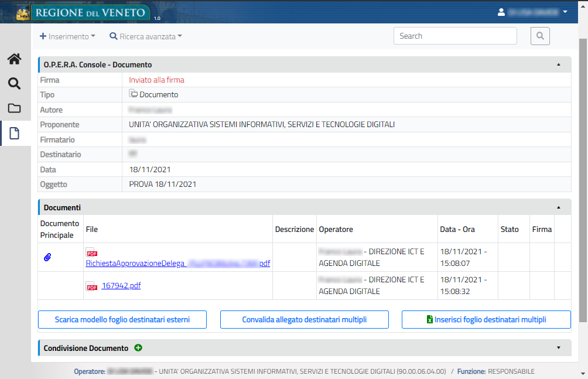Focus the Search input field
Viewport: 588px width, 379px height.
click(x=455, y=36)
